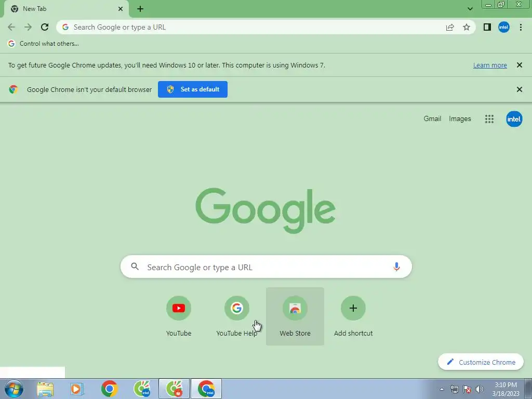The width and height of the screenshot is (532, 399).
Task: Open the share this page icon
Action: tap(450, 27)
